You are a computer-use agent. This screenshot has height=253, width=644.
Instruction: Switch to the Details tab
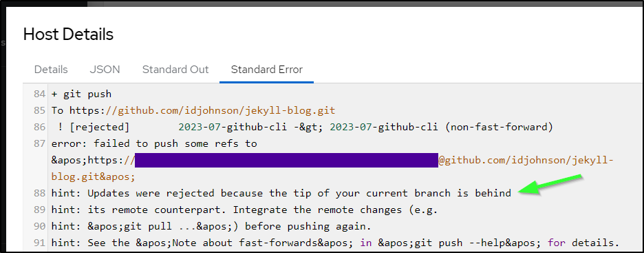pos(51,70)
